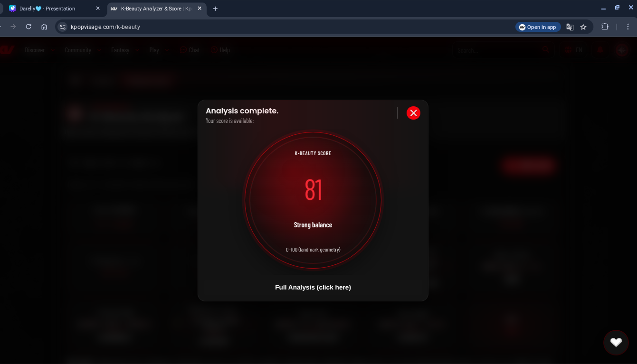637x364 pixels.
Task: Open the Google Translate icon
Action: tap(570, 27)
